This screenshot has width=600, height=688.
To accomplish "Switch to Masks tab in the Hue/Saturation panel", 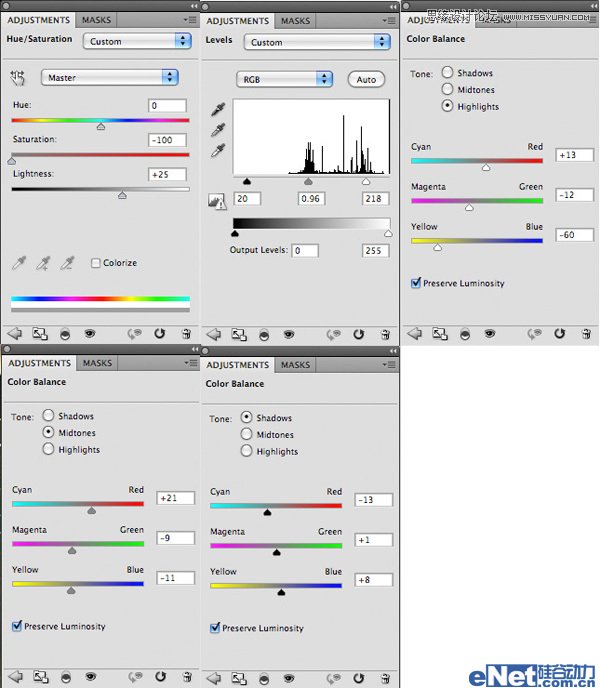I will [97, 20].
